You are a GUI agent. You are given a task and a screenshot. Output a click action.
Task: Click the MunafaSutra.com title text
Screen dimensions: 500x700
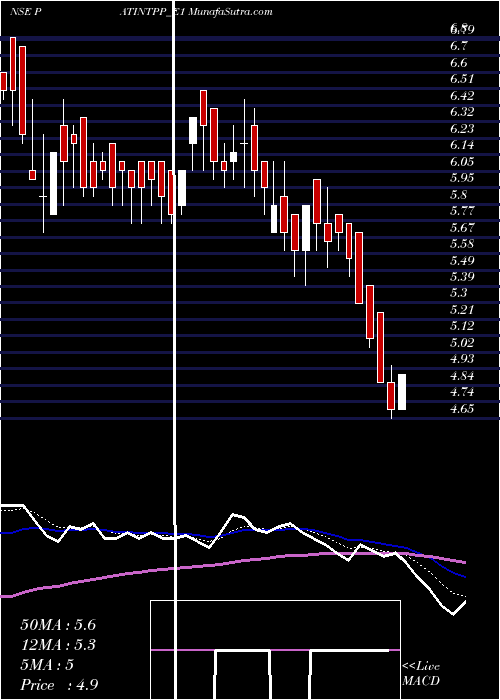tap(231, 12)
